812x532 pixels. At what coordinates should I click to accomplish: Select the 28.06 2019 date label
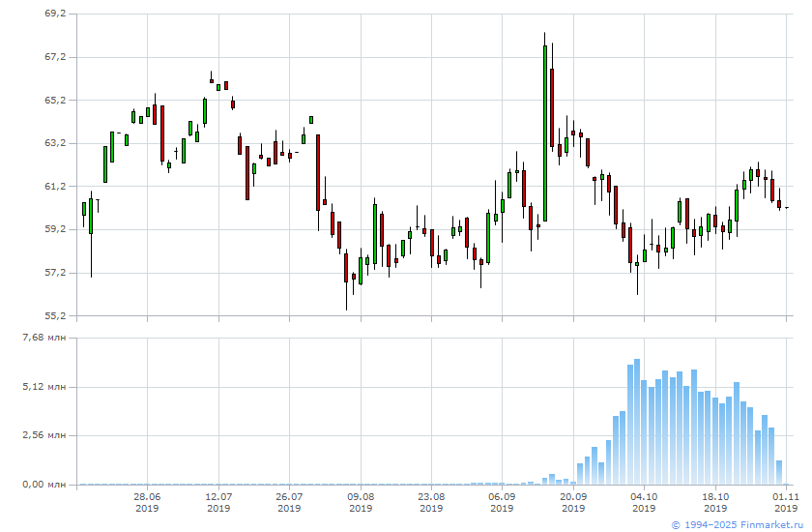(147, 502)
